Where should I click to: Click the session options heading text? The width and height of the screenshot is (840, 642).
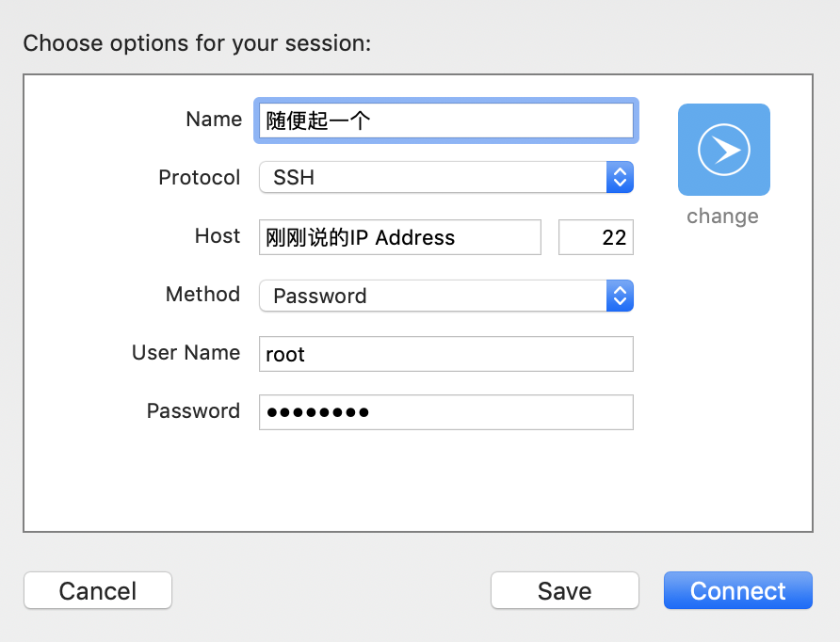(x=197, y=43)
